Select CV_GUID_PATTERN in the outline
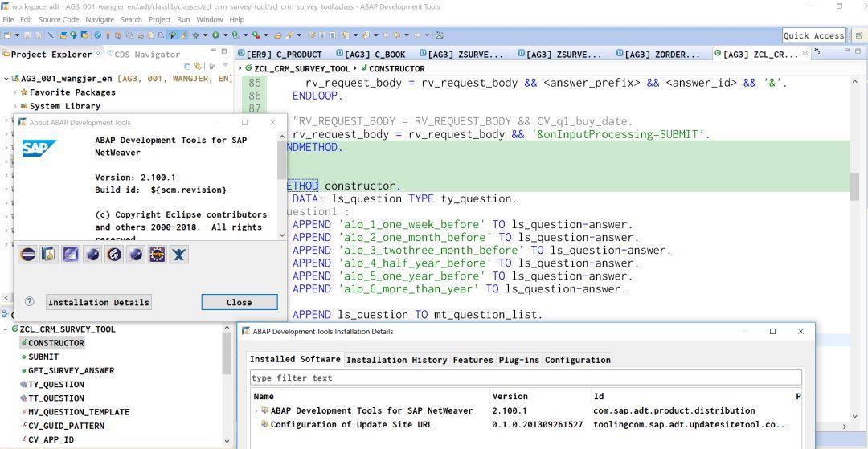 point(66,426)
